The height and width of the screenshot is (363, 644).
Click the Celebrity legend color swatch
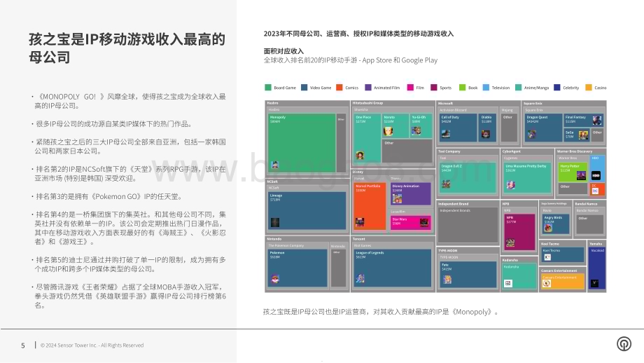click(557, 87)
